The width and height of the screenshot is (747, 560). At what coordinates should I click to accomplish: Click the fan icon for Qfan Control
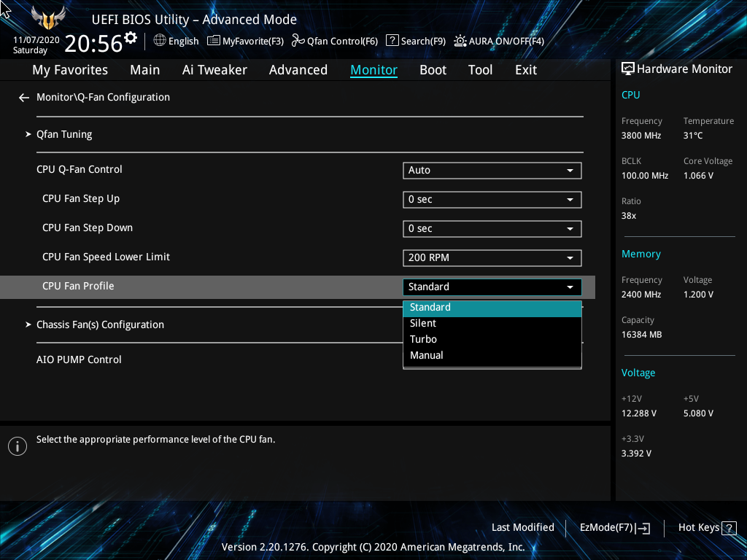pos(298,41)
